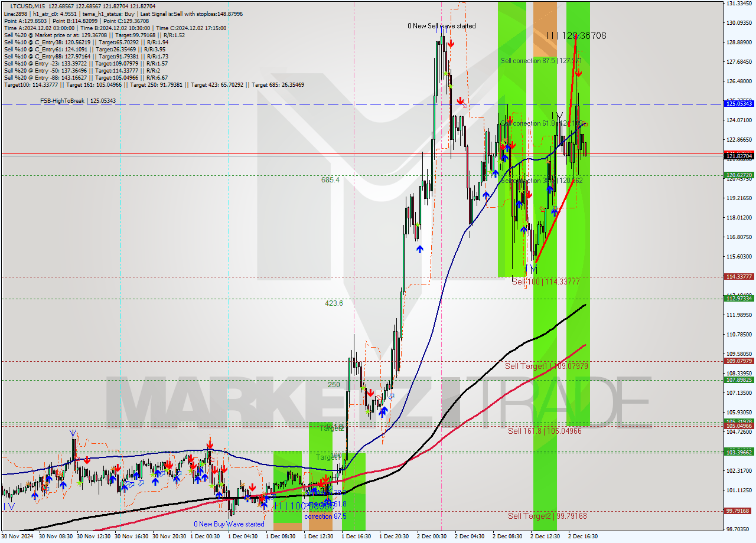
Task: Click the 110.78500 price scale value
Action: [739, 335]
